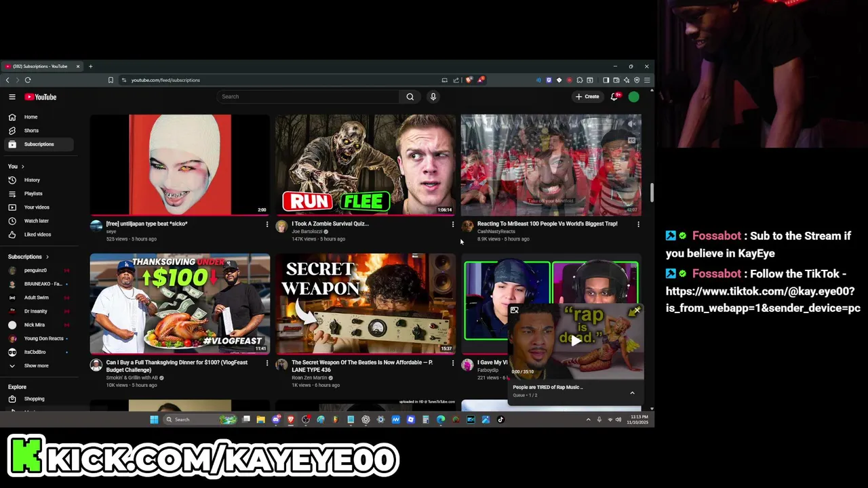Focus the YouTube search field
The width and height of the screenshot is (868, 488).
pyautogui.click(x=309, y=96)
